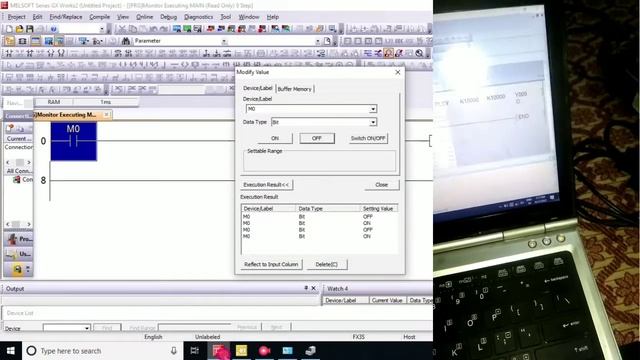Open Windows Start menu

click(x=11, y=351)
